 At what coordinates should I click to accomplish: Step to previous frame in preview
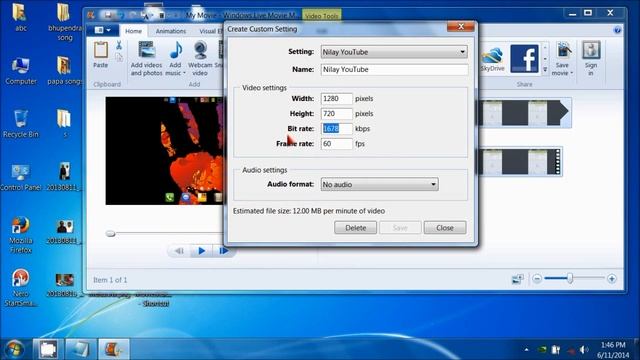point(179,251)
